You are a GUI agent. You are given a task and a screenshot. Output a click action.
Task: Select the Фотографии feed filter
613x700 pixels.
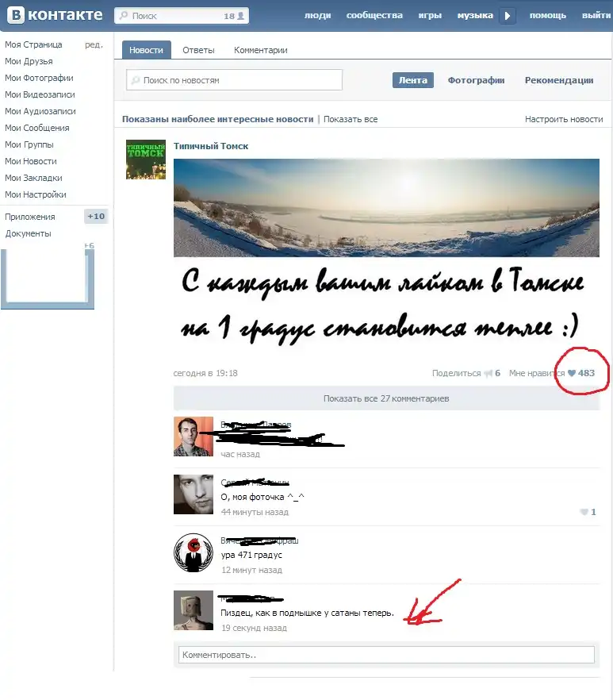[476, 80]
